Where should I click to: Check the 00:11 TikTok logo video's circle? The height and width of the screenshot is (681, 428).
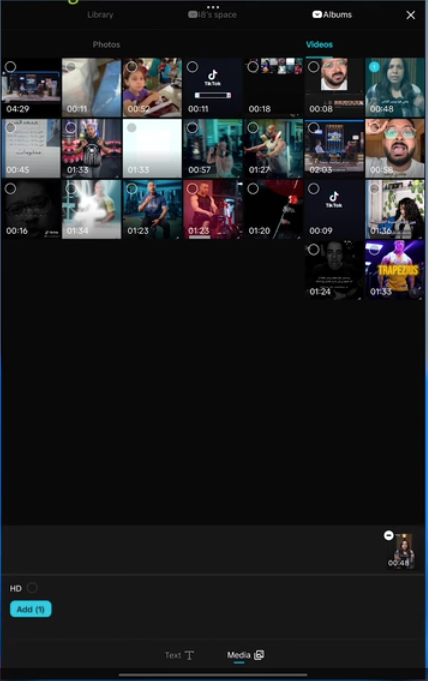192,66
